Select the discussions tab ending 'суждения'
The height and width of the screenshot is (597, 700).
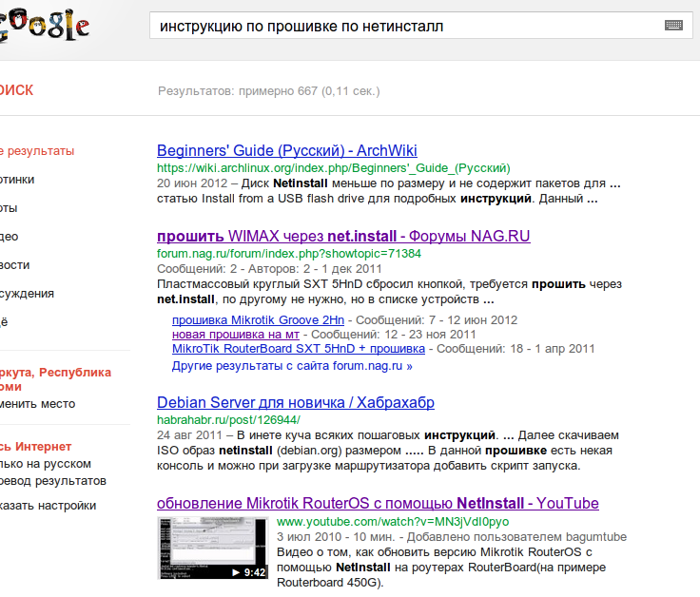click(x=27, y=294)
